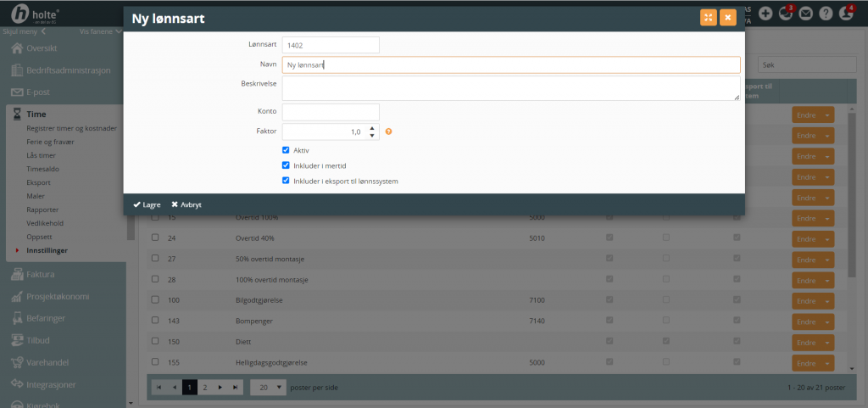Image resolution: width=868 pixels, height=408 pixels.
Task: Toggle Inkluder i eksport til lønnssystem checkbox
Action: 286,181
